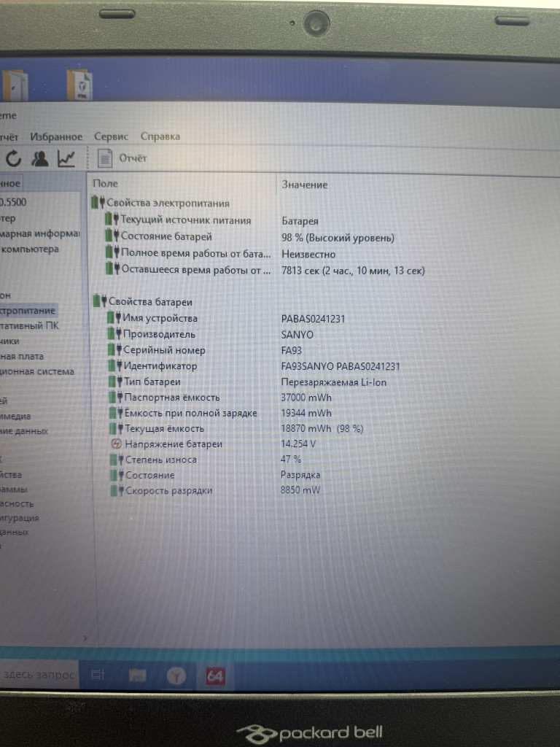Click the graph chart toolbar icon
The height and width of the screenshot is (747, 560).
pyautogui.click(x=66, y=158)
